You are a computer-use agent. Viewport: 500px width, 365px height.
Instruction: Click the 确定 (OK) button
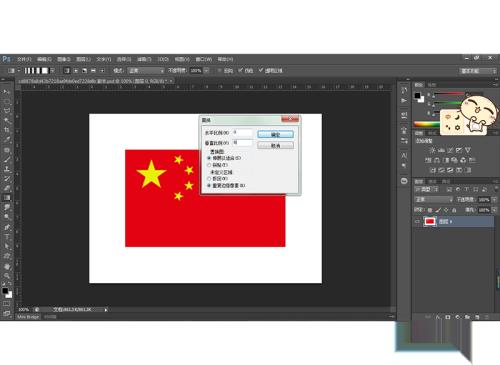(275, 134)
